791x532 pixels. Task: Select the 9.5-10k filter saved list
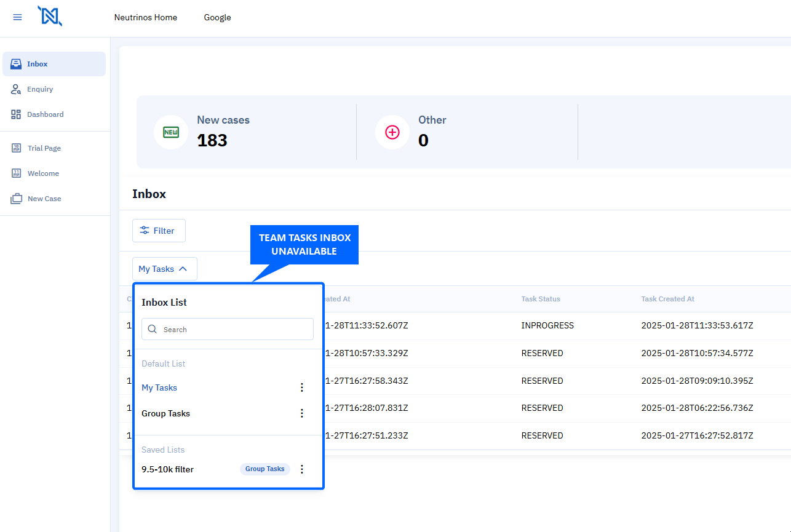coord(167,469)
